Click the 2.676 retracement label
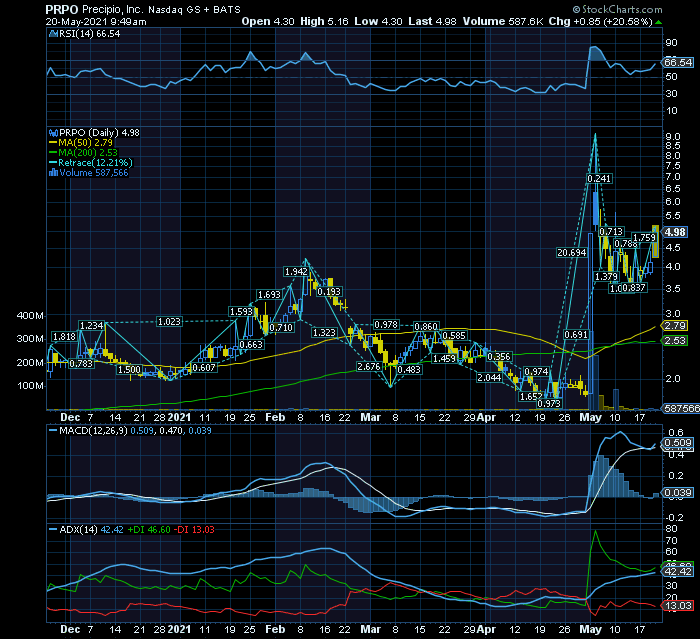700x639 pixels. pos(369,367)
